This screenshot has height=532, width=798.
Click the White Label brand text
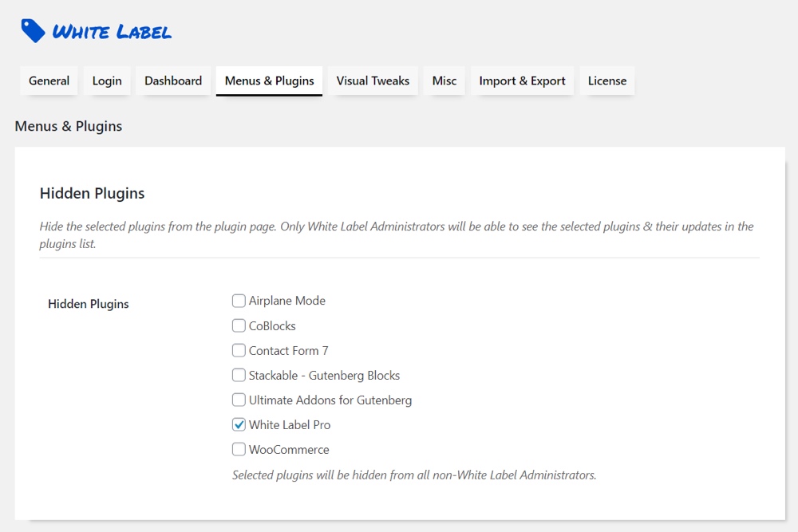(112, 32)
